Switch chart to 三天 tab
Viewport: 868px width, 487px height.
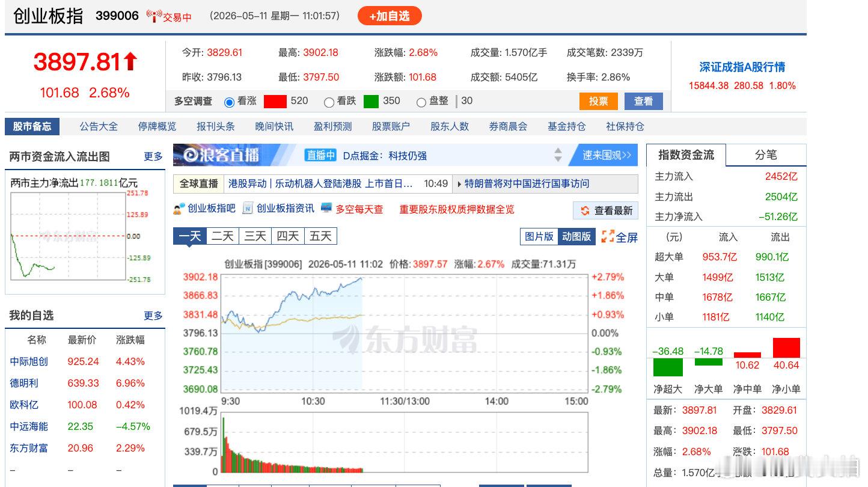pyautogui.click(x=255, y=236)
